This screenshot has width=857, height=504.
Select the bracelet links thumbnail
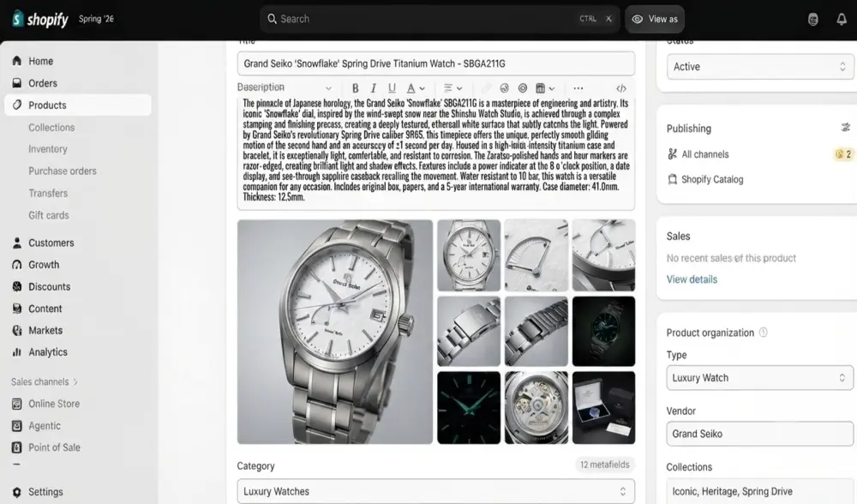[536, 331]
